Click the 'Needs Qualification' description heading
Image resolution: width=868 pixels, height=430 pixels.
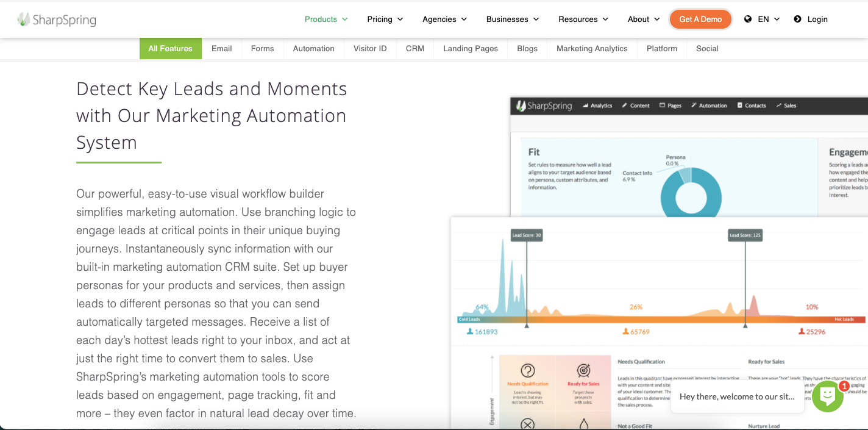coord(641,362)
